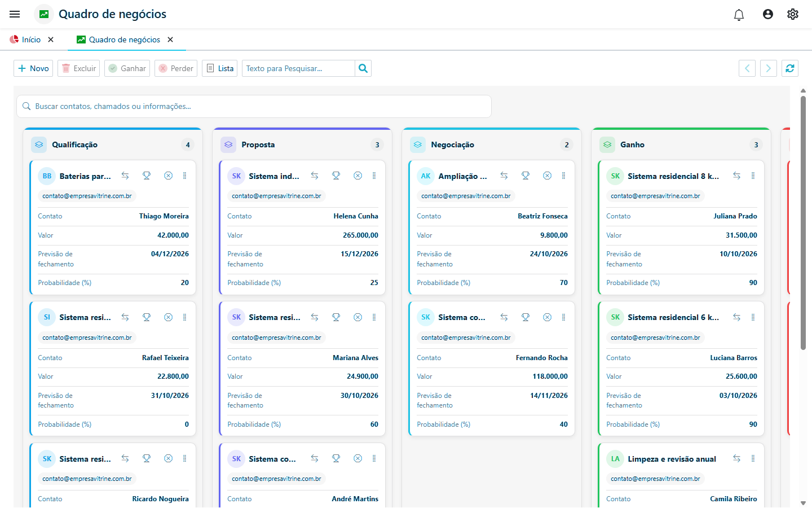The image size is (812, 508).
Task: Go to next page arrow
Action: tap(769, 68)
